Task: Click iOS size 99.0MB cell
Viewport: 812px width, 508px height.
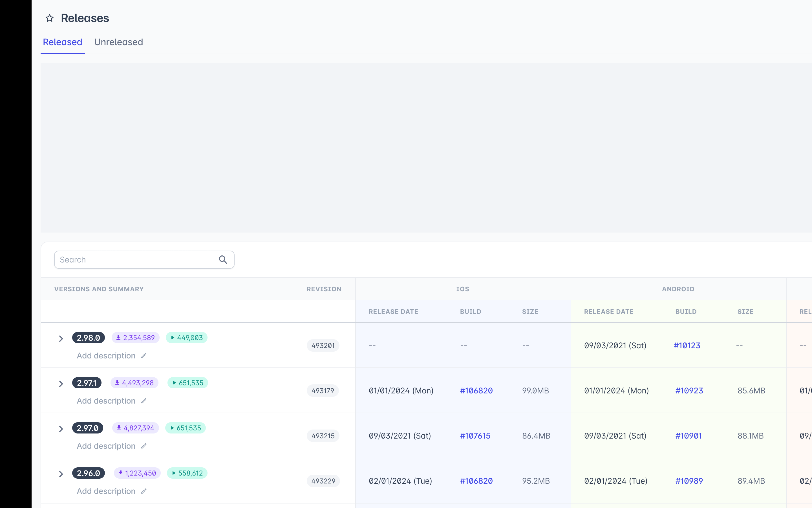Action: click(535, 391)
